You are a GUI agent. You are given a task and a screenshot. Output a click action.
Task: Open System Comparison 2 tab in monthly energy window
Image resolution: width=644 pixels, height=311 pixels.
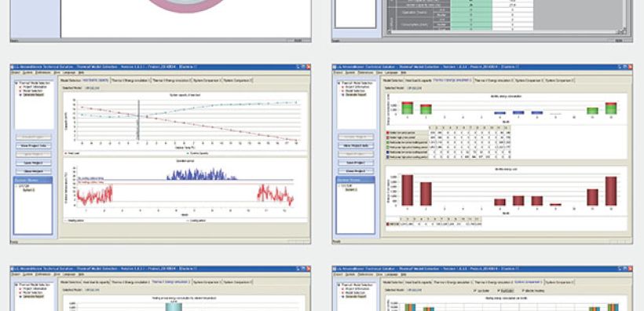point(559,81)
